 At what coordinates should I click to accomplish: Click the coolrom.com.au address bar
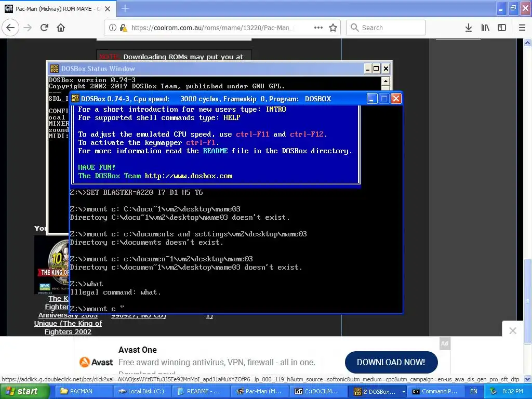222,28
